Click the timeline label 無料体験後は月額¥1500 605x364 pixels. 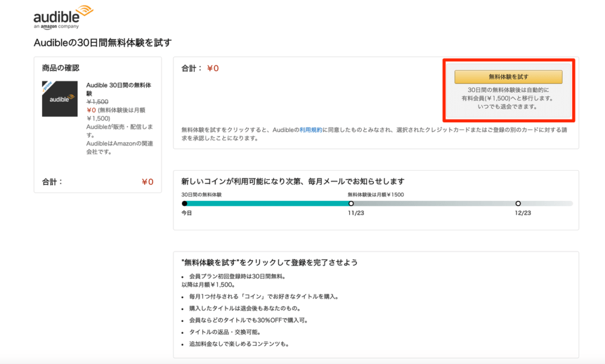[375, 194]
